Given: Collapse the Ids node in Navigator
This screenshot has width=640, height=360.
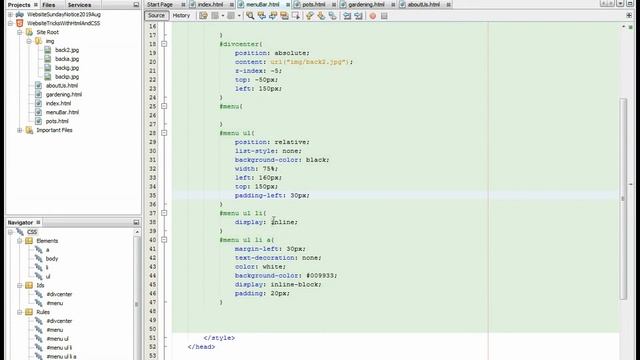Looking at the screenshot, I should pos(20,285).
